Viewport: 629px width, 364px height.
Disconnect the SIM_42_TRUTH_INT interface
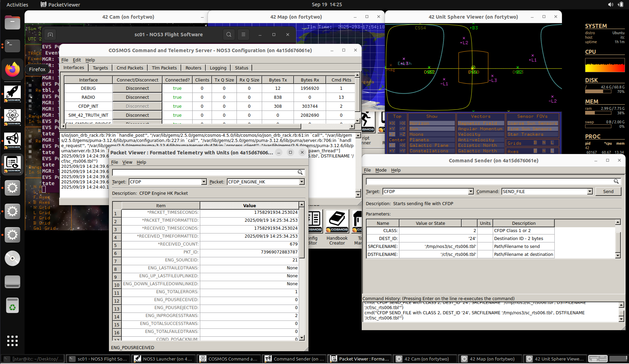tap(137, 115)
